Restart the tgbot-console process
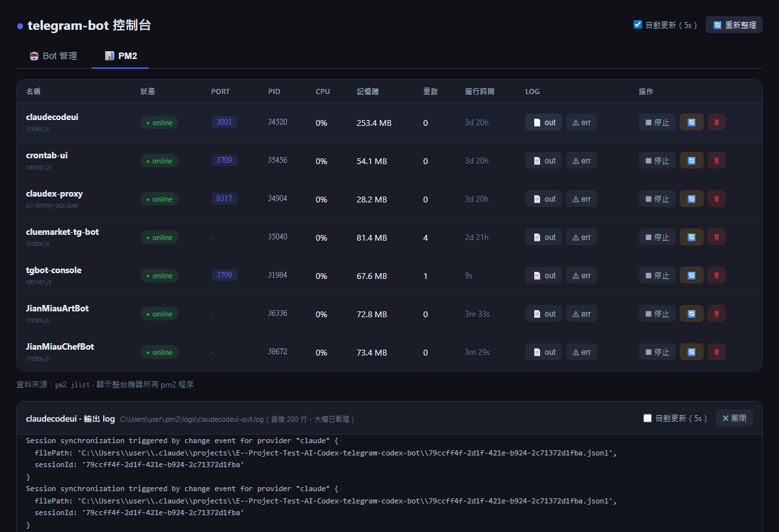Screen dimensions: 779x532 pyautogui.click(x=691, y=275)
